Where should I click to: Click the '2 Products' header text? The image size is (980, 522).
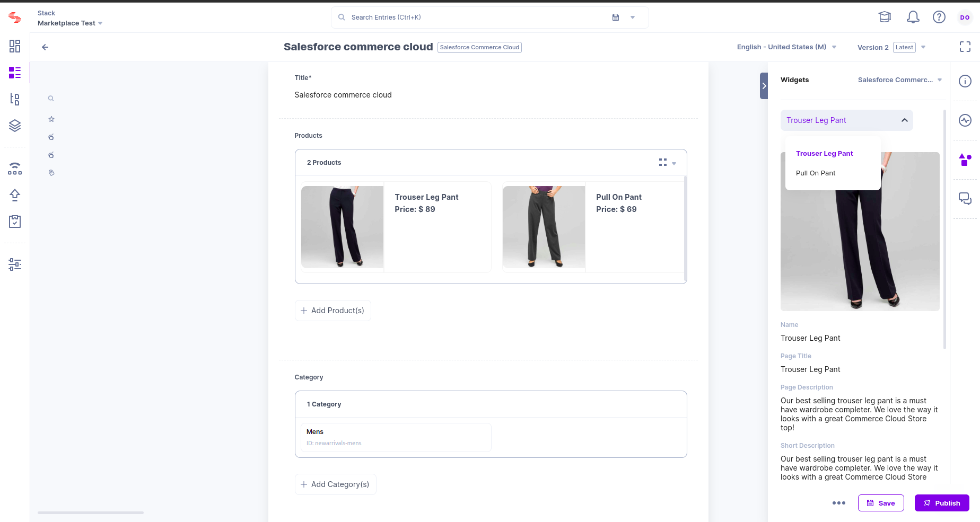(x=324, y=163)
